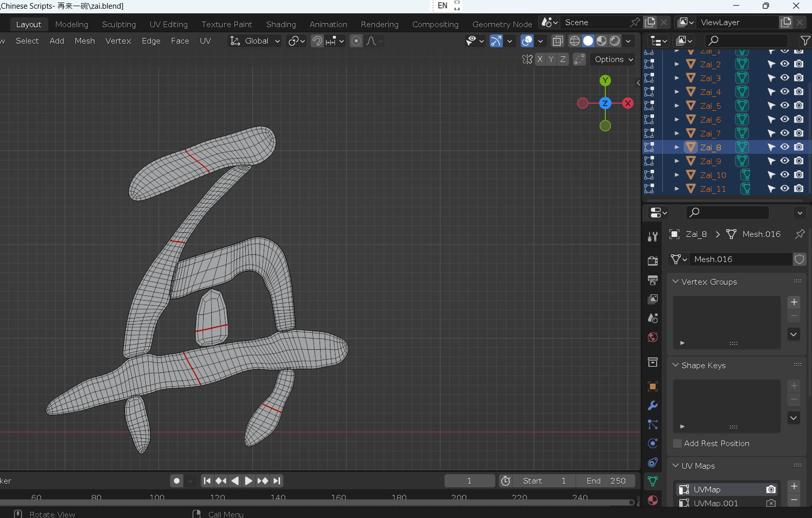812x518 pixels.
Task: Open the Object properties tab
Action: (x=652, y=387)
